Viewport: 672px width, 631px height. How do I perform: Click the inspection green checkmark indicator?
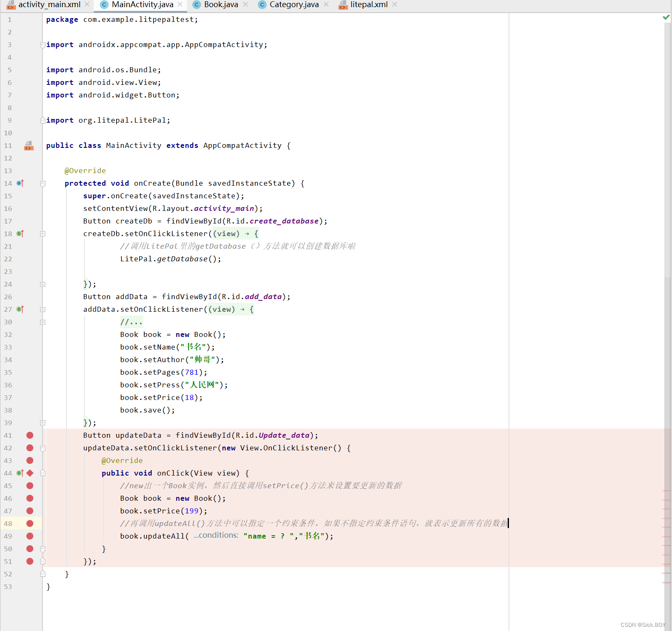click(666, 17)
